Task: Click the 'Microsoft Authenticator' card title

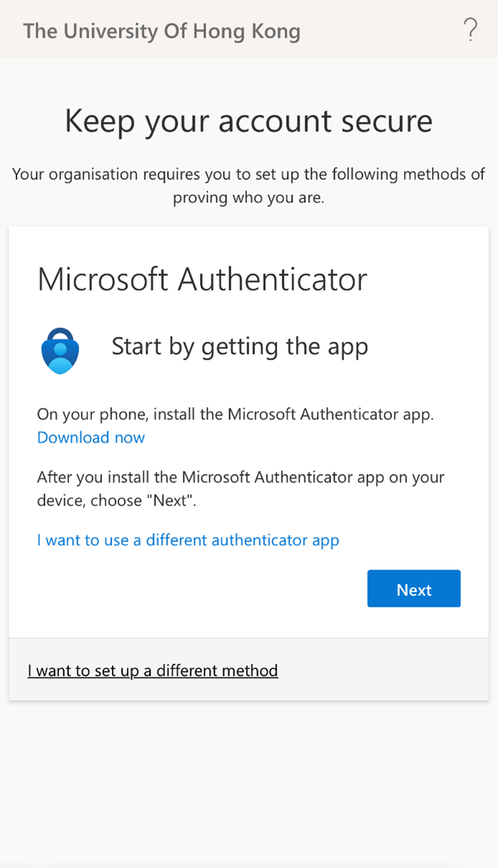Action: (202, 279)
